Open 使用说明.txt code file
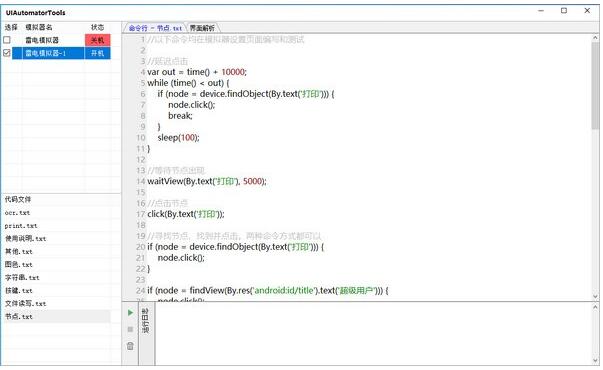 click(25, 238)
